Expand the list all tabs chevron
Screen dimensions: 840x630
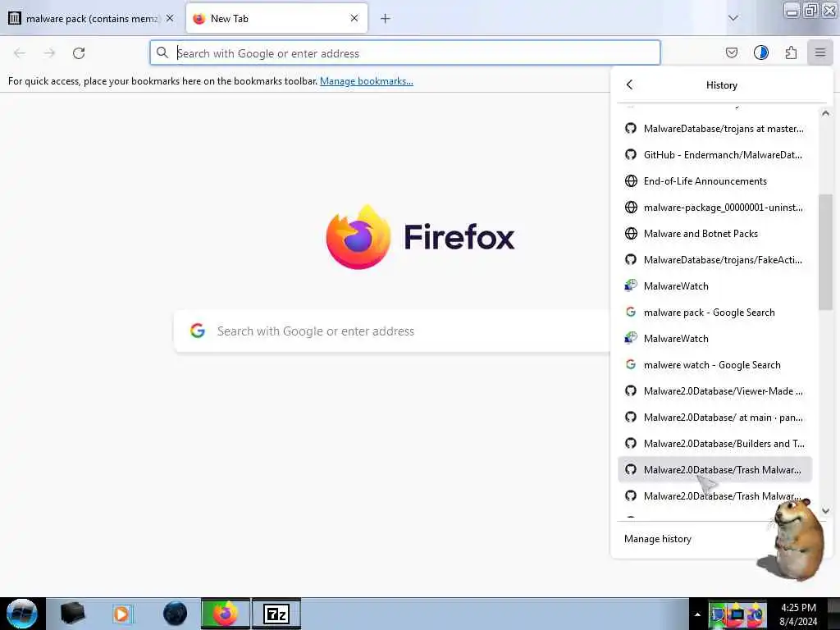tap(733, 18)
